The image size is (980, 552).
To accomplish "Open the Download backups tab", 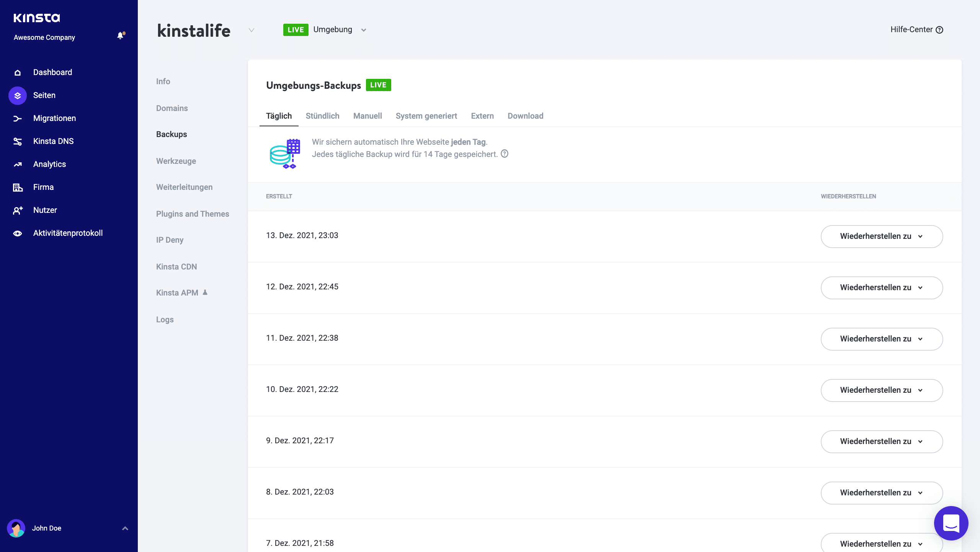I will point(525,116).
